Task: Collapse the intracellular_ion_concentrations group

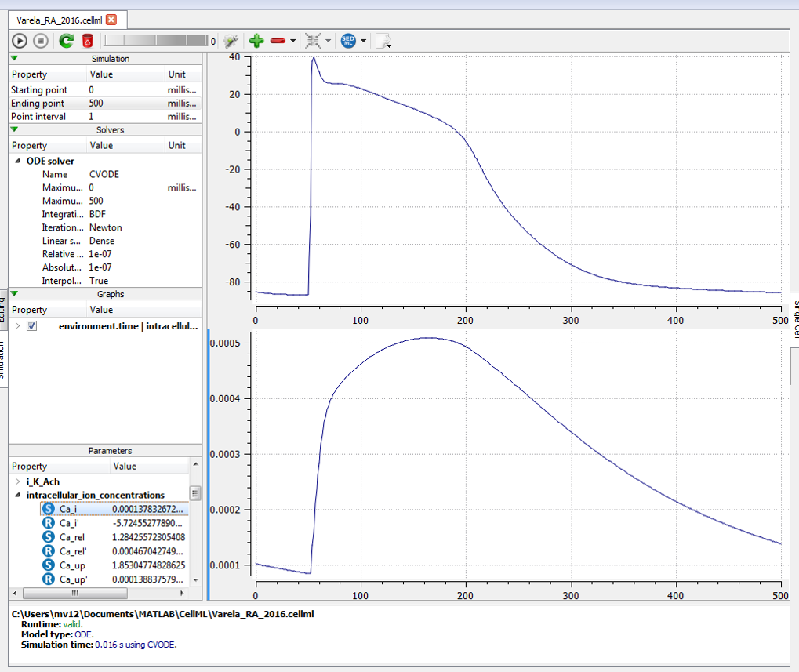Action: pos(18,496)
